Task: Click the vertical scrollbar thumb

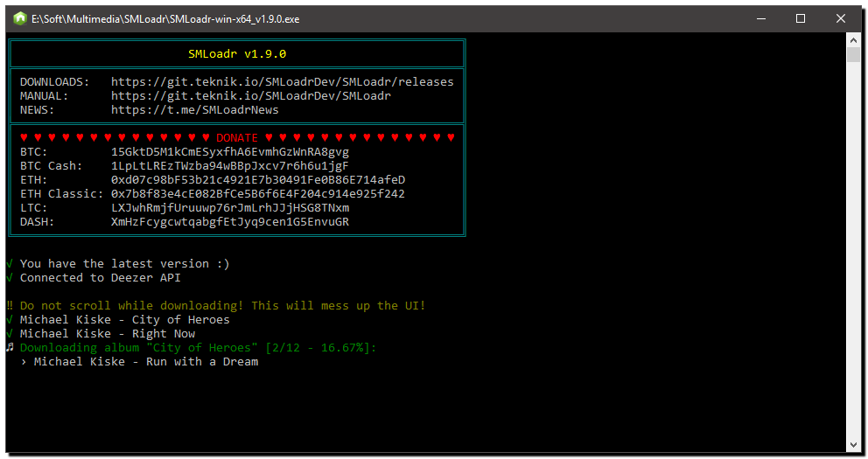Action: [x=853, y=55]
